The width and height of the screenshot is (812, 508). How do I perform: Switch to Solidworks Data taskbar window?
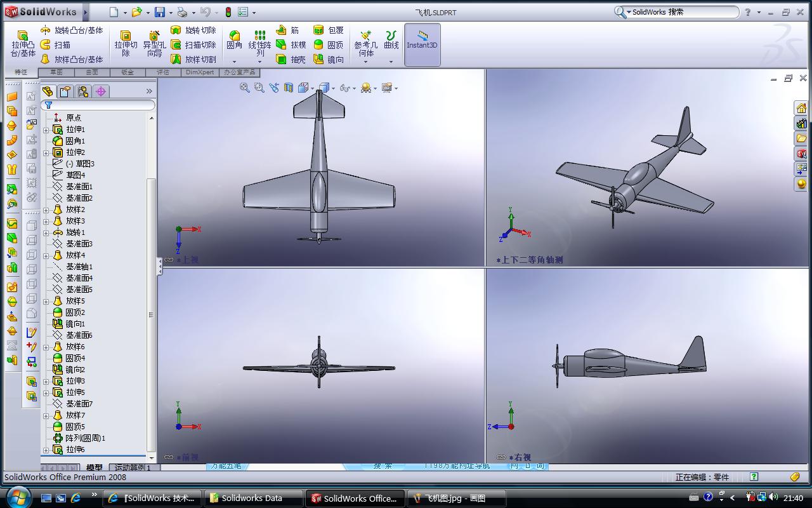coord(252,498)
